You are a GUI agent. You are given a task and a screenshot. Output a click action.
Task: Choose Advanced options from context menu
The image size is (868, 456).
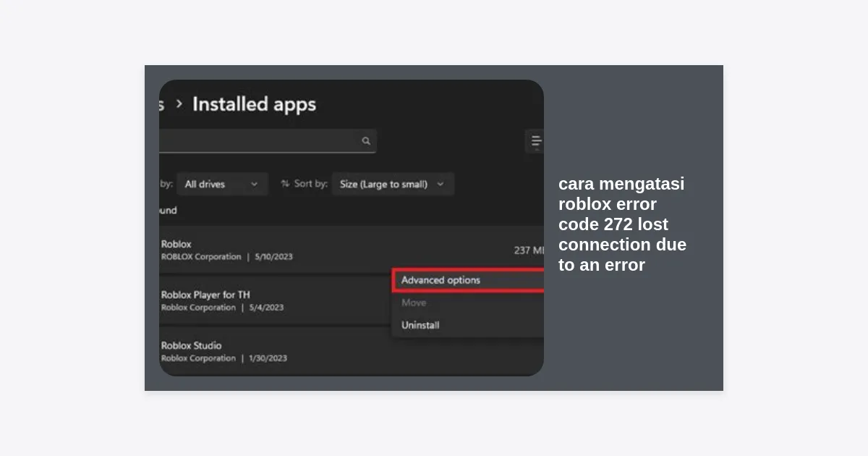click(x=441, y=280)
